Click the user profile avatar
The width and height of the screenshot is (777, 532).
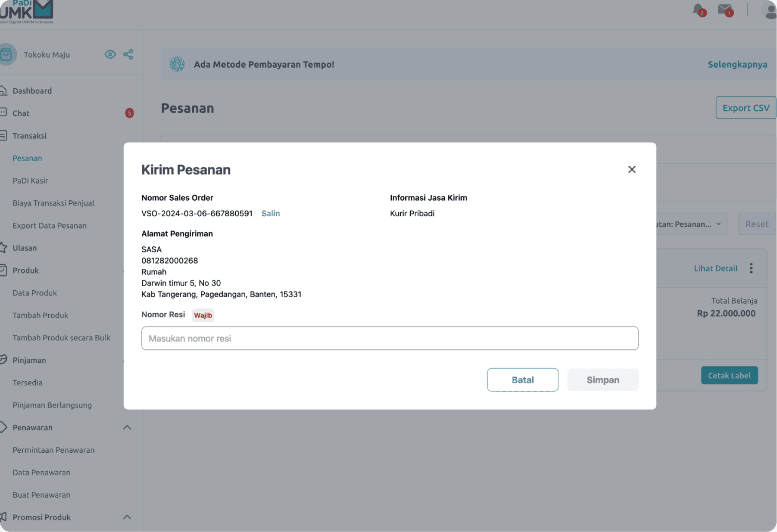click(x=770, y=10)
